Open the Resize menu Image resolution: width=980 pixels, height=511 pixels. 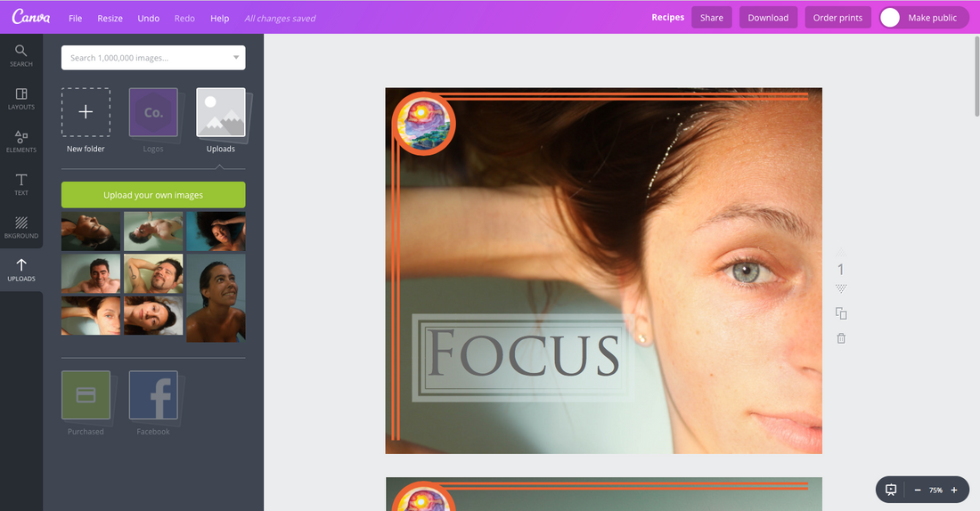pos(110,18)
